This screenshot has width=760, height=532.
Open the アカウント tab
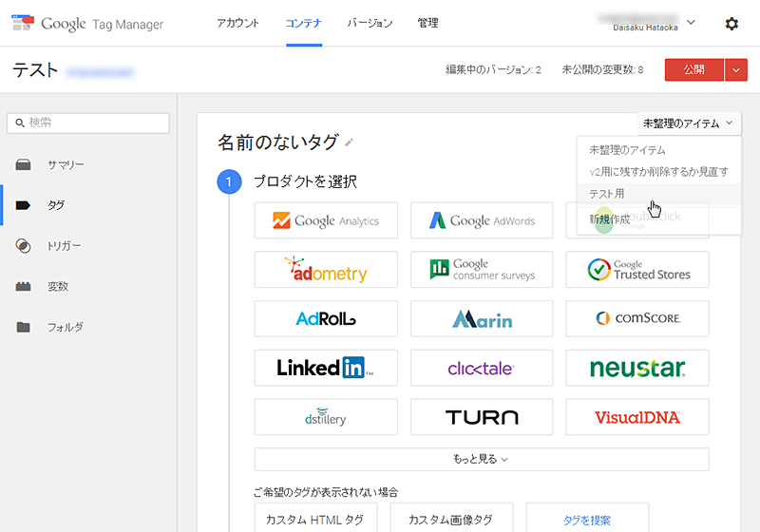237,23
